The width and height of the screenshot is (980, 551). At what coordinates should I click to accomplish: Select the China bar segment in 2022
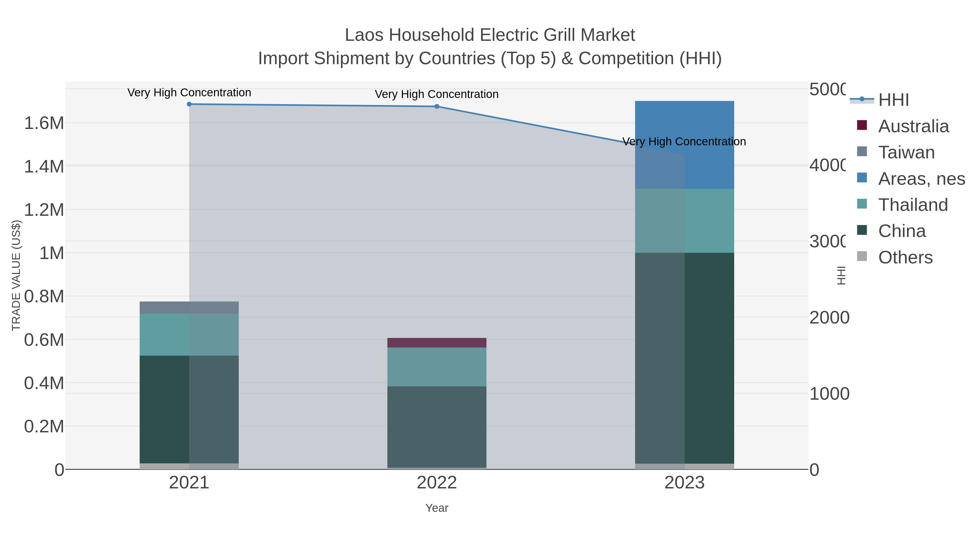437,427
